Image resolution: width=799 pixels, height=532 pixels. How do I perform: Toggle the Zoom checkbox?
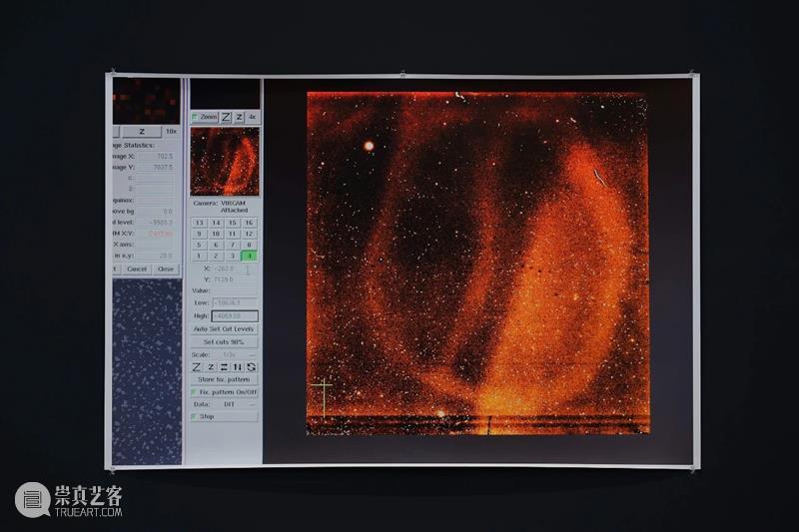point(195,117)
